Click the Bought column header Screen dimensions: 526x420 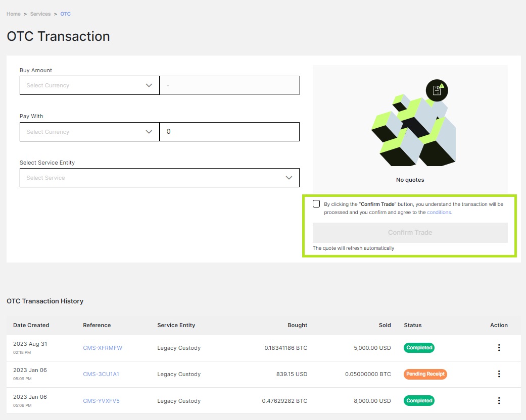click(297, 325)
